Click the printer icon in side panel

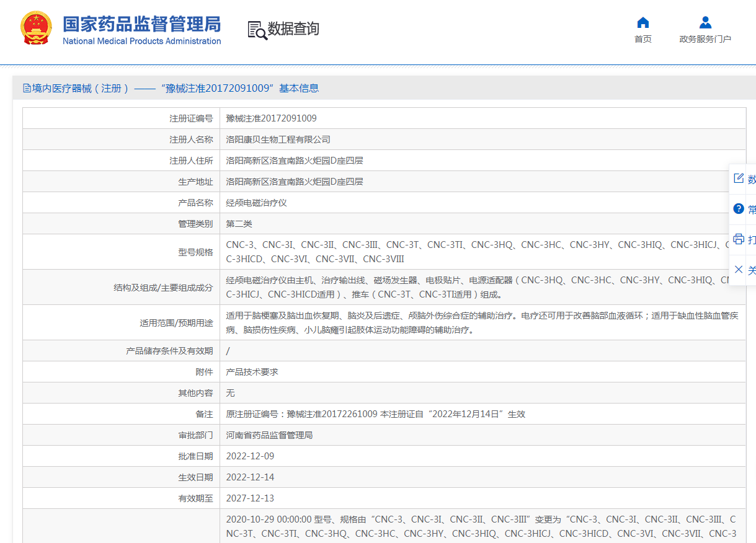pyautogui.click(x=738, y=239)
